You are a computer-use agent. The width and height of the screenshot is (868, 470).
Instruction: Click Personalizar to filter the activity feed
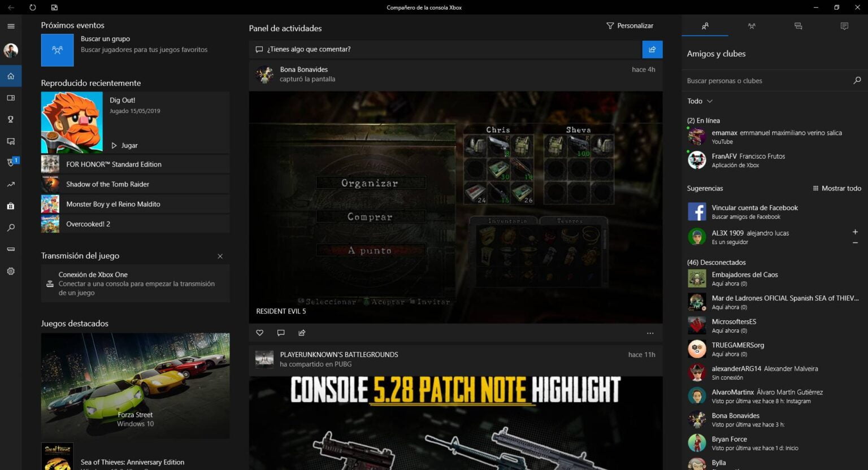630,26
